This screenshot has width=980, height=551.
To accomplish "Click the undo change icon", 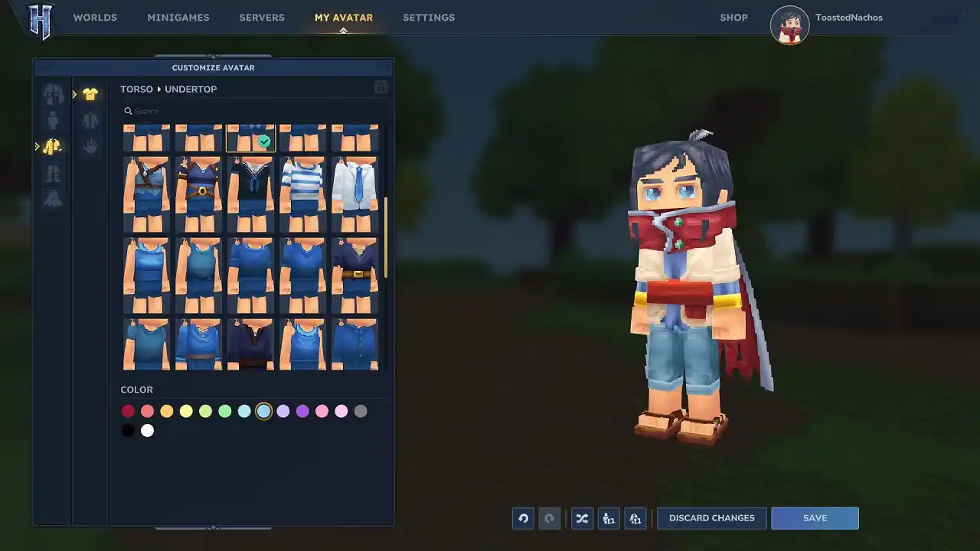I will click(x=523, y=518).
